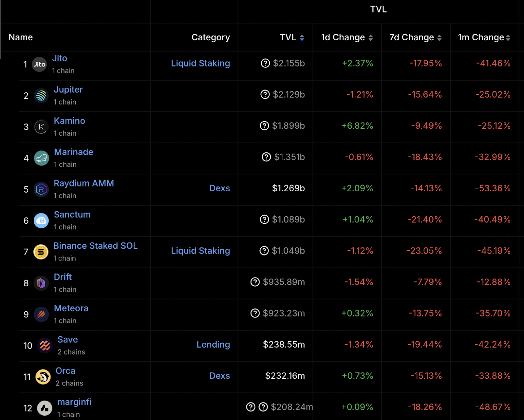Image resolution: width=524 pixels, height=420 pixels.
Task: Click the Marinade protocol logo icon
Action: [41, 158]
